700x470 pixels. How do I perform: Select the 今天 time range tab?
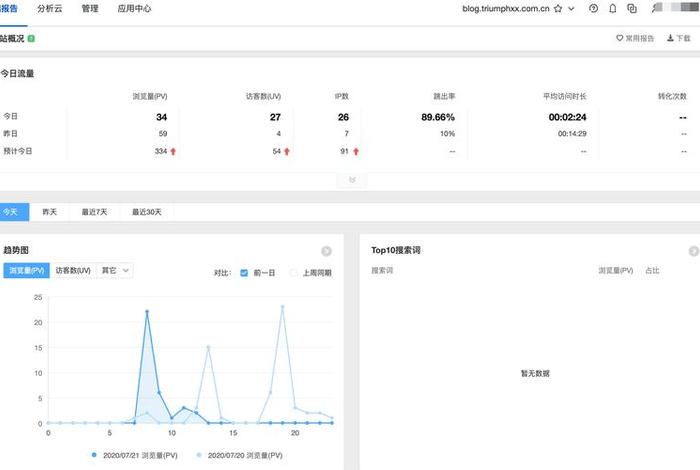[14, 212]
